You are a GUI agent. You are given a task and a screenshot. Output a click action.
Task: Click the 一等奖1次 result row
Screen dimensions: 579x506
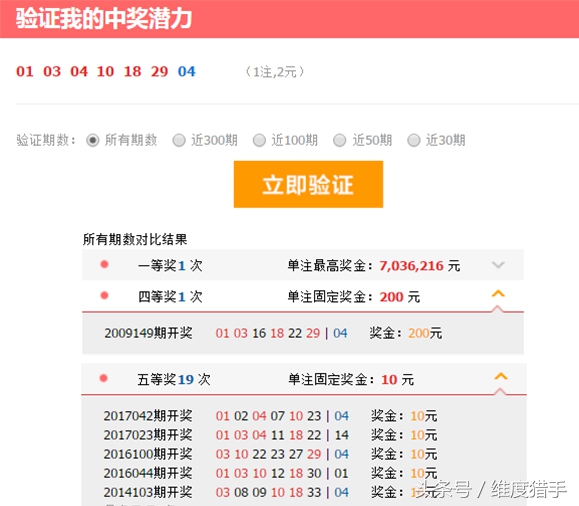tap(303, 265)
